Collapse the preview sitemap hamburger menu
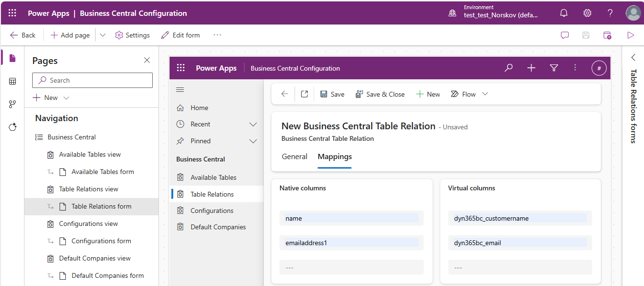 [180, 90]
